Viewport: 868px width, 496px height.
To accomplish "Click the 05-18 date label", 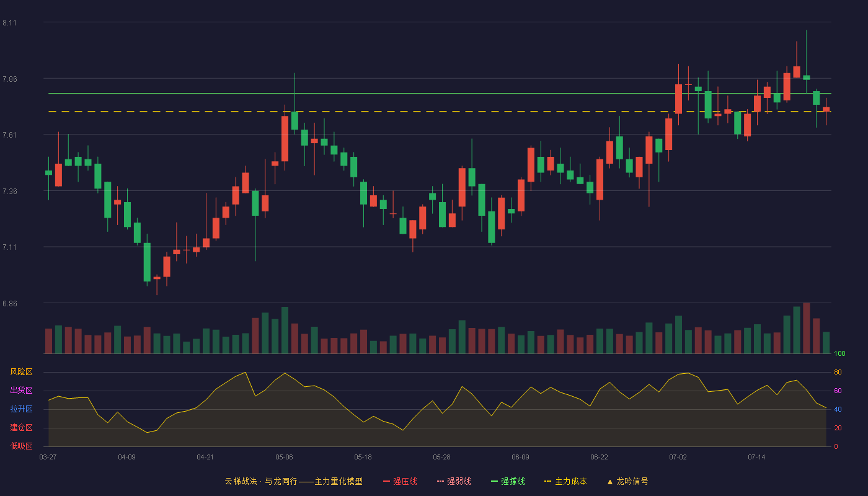I will (363, 457).
